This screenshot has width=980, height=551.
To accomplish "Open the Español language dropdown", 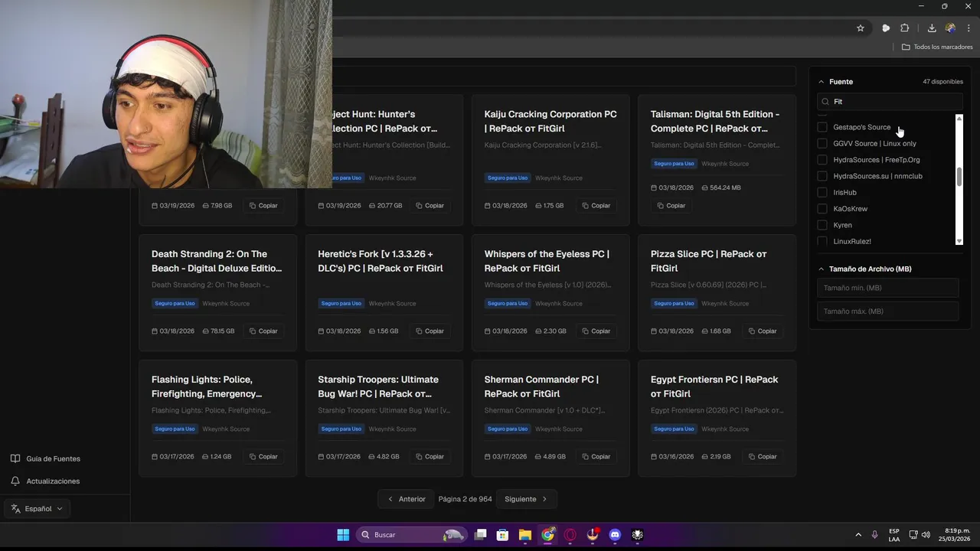I will tap(38, 509).
